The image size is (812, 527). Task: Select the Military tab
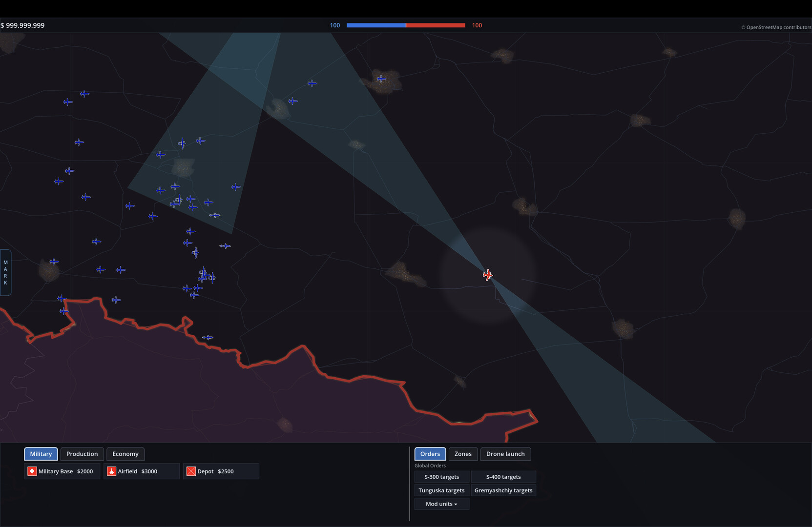[41, 454]
